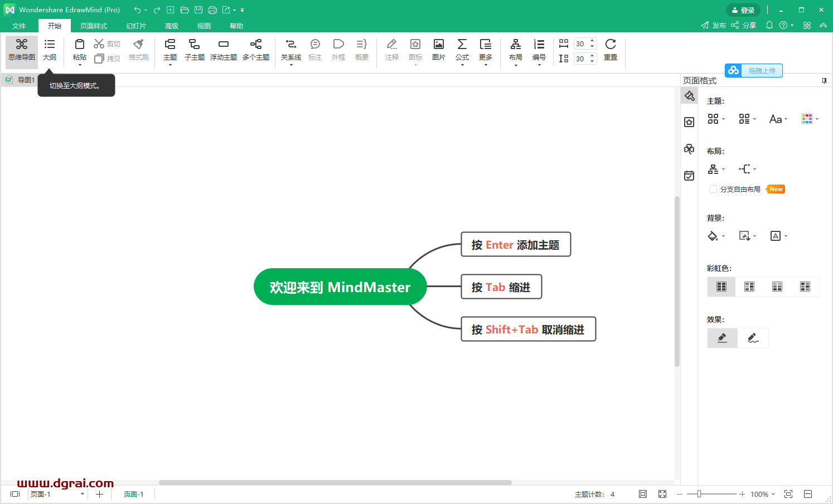Insert a picture with 图片 icon
833x504 pixels.
[x=439, y=49]
